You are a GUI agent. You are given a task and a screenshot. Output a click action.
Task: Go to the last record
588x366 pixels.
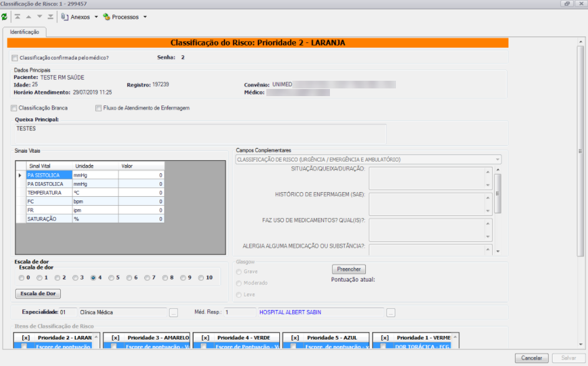coord(50,17)
